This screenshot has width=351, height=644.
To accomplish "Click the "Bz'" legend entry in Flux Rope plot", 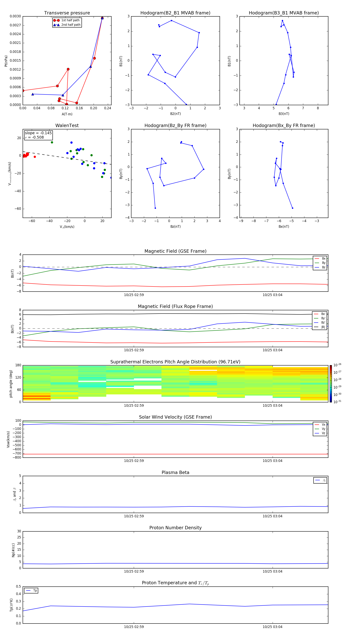I will [320, 323].
